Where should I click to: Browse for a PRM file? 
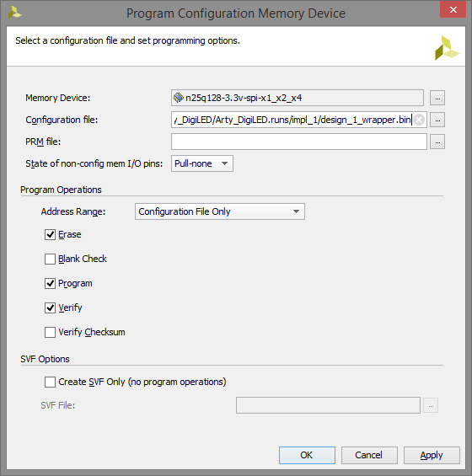click(437, 142)
